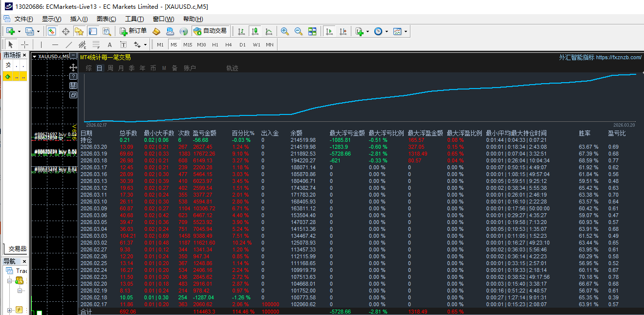Viewport: 644px width, 315px height.
Task: Open the Fibonacci retracement tool
Action: [96, 45]
